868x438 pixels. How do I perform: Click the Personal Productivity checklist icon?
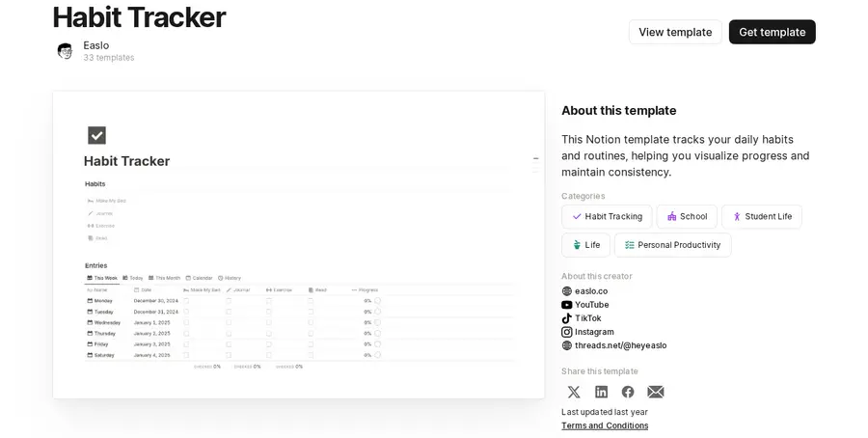(630, 245)
